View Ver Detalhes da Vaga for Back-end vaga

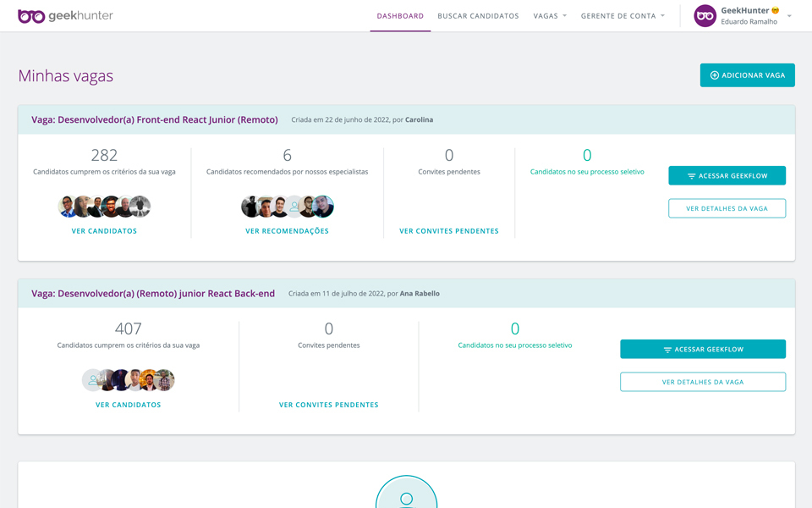tap(703, 382)
